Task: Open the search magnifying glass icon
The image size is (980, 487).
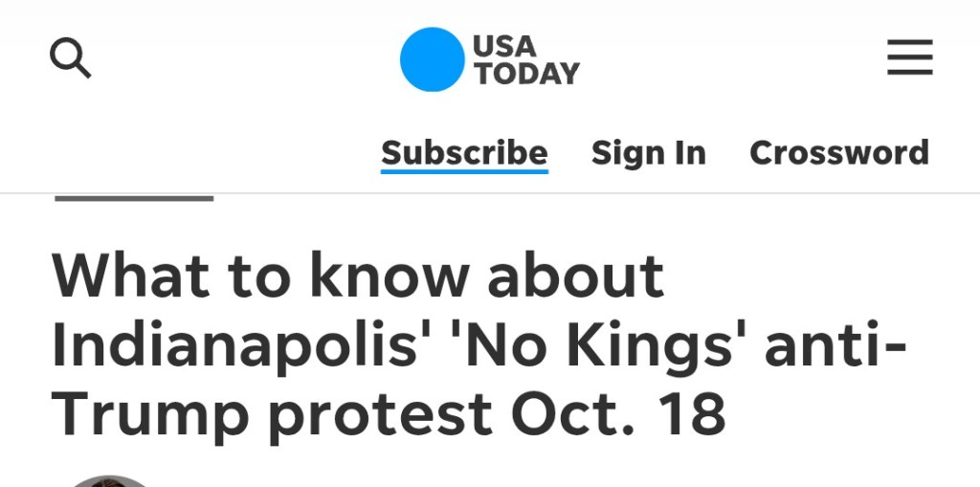Action: point(70,59)
